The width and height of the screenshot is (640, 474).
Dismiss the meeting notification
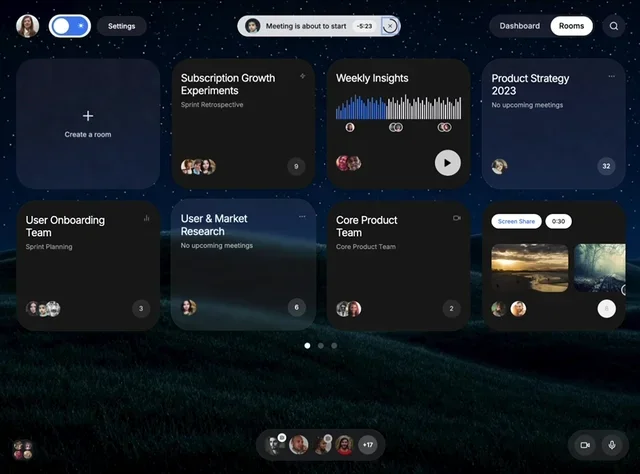tap(390, 26)
